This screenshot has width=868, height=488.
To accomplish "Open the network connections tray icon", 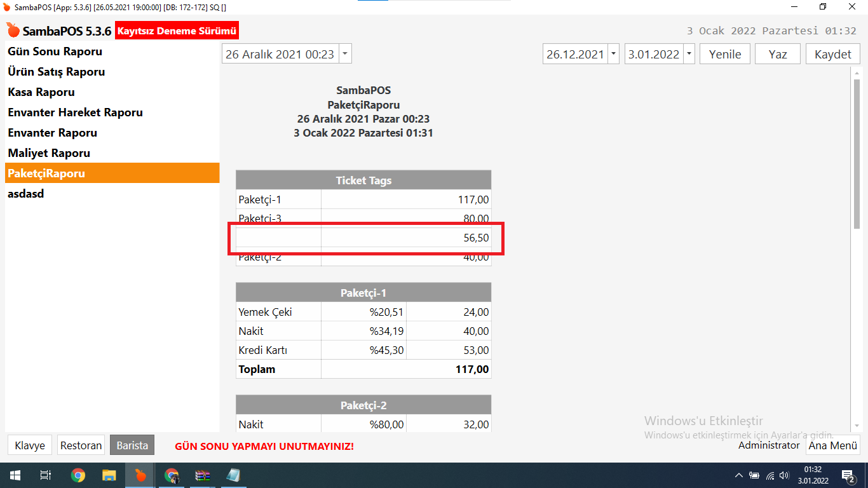I will (770, 475).
